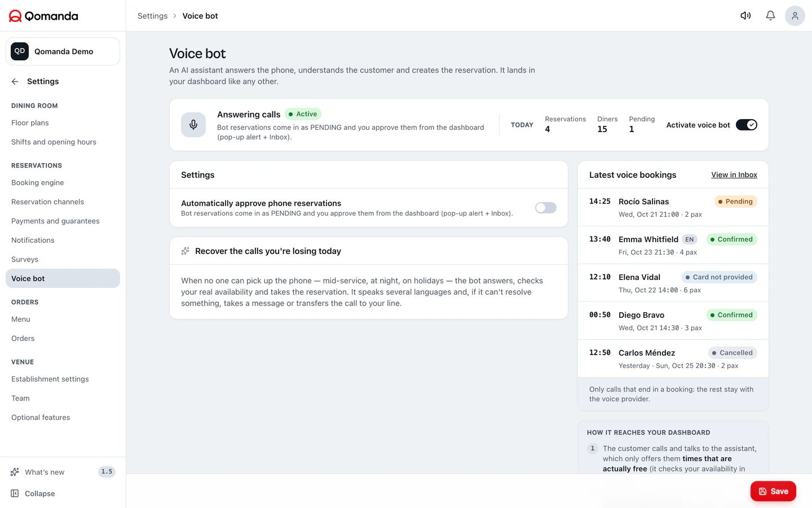Go to Shifts and opening hours
The width and height of the screenshot is (812, 508).
click(63, 142)
